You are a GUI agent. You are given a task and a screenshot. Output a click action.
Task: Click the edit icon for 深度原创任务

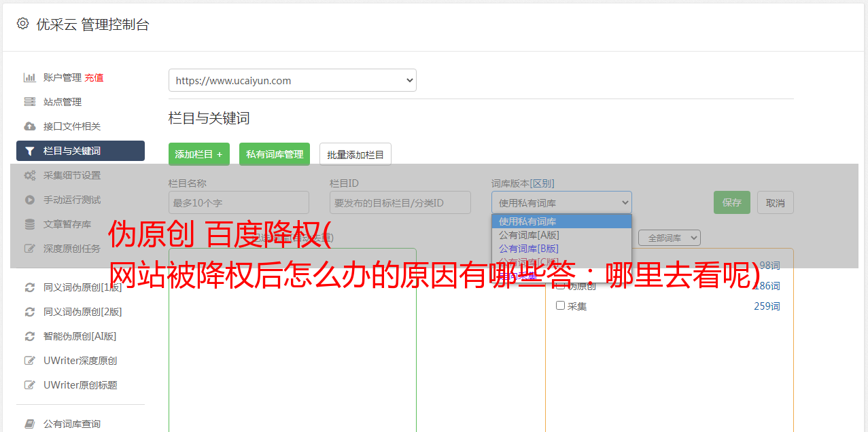point(30,249)
